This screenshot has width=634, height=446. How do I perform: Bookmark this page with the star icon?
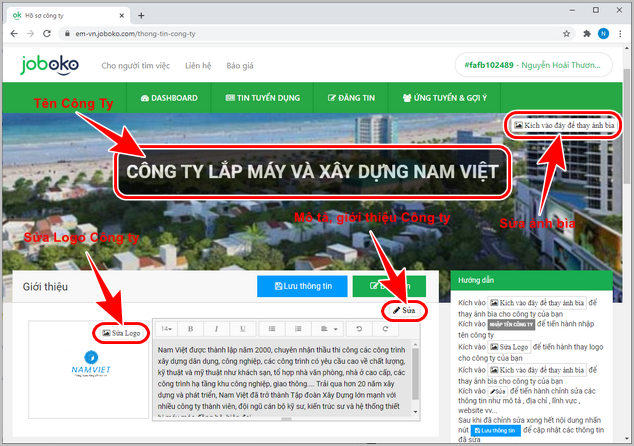566,34
